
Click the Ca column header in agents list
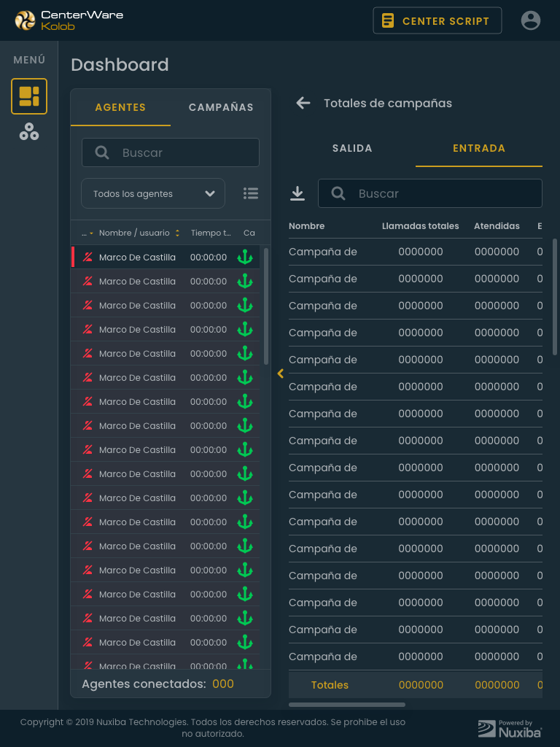[249, 233]
